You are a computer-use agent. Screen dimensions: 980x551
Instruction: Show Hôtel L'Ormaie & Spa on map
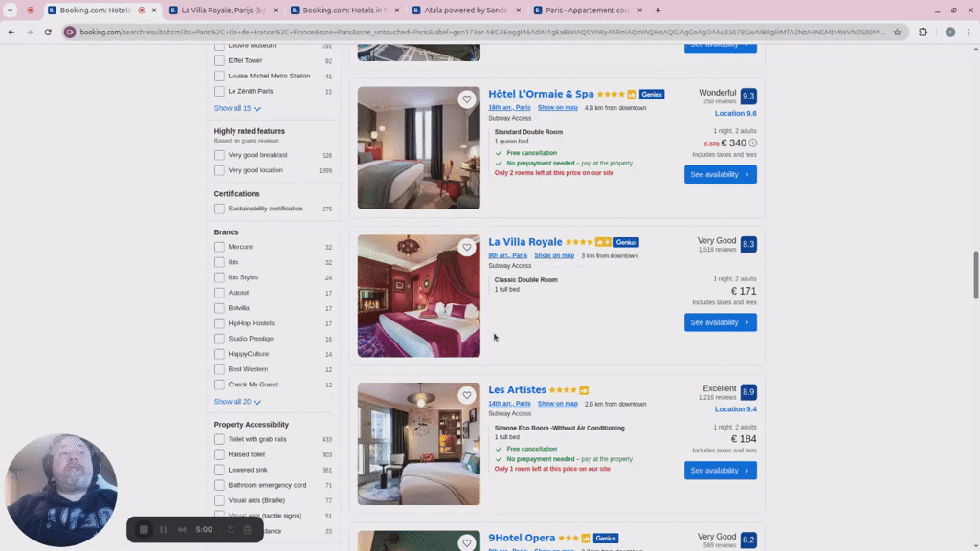tap(558, 107)
